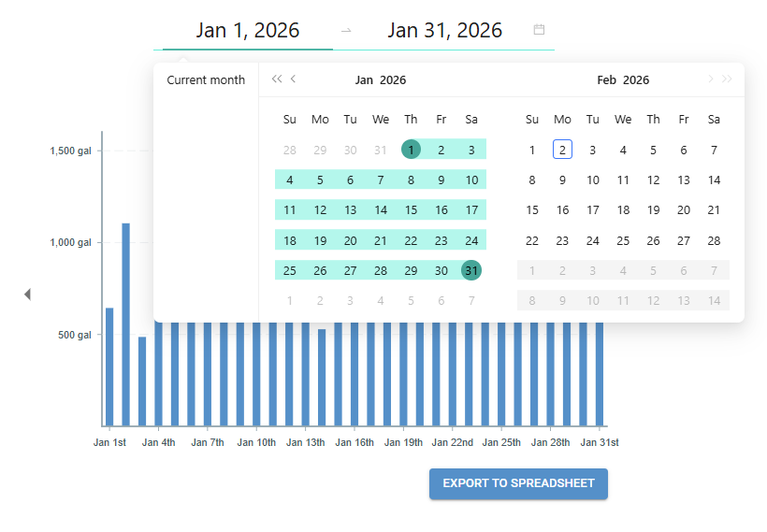Choose today's date February 2
The height and width of the screenshot is (532, 767).
coord(562,150)
